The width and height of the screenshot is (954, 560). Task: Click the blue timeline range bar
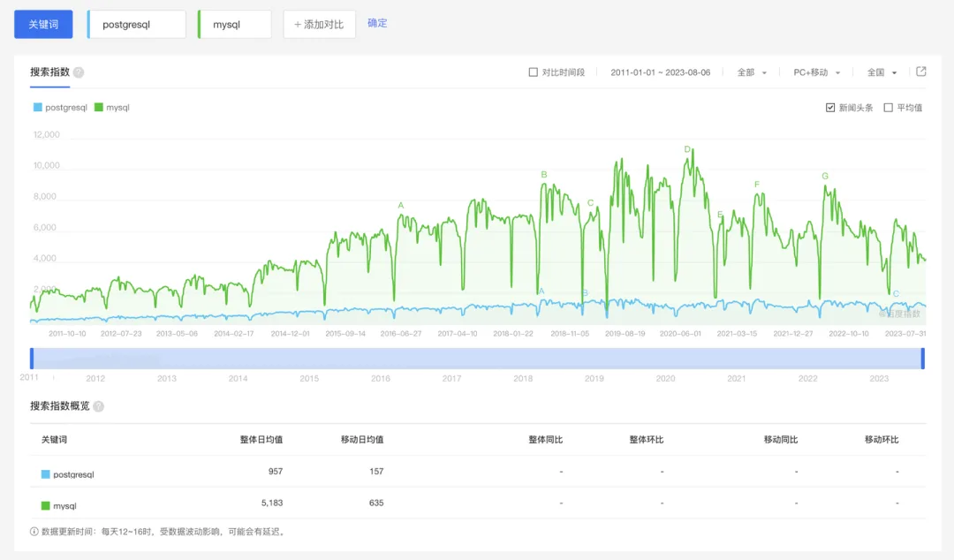point(478,359)
